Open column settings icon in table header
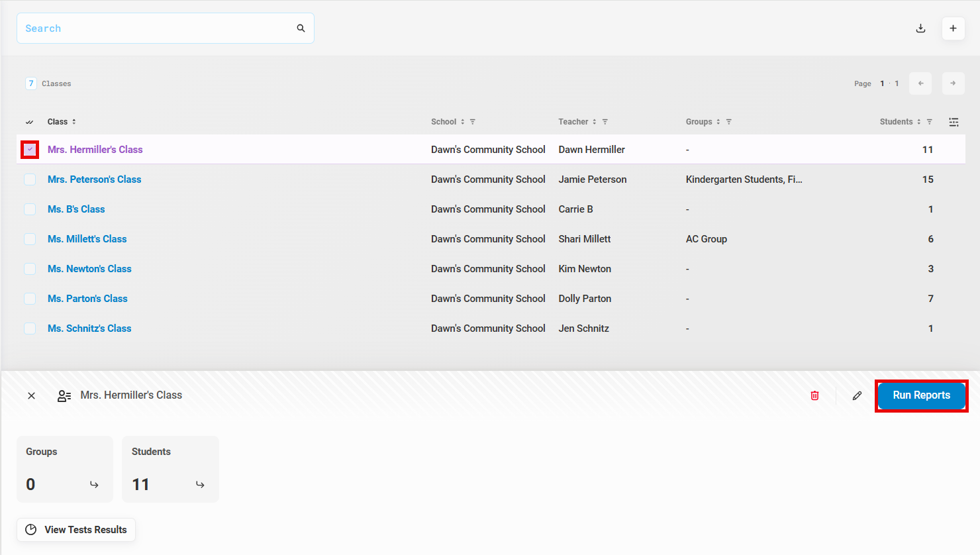 click(954, 122)
